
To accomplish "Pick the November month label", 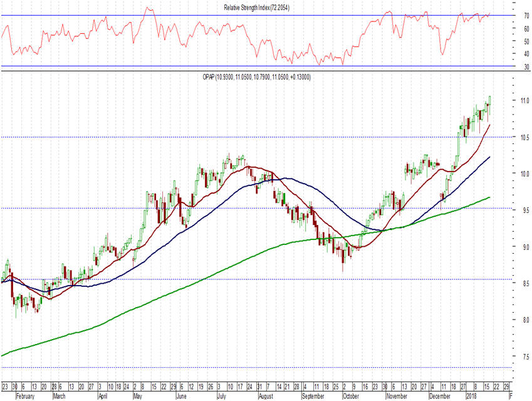I will 397,396.
